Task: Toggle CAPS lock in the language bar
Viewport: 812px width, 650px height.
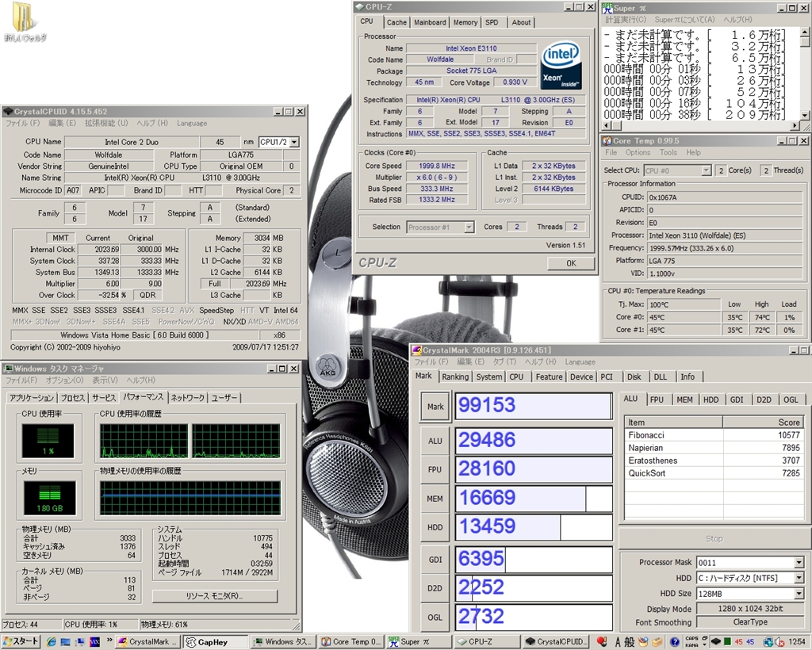Action: (x=691, y=638)
